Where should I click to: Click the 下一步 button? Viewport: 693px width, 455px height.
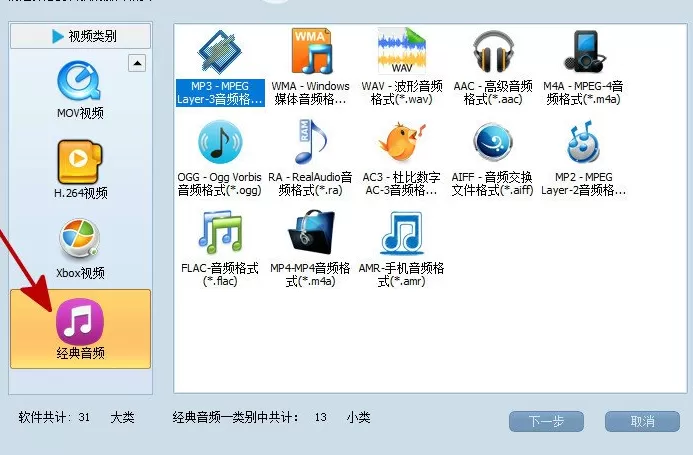click(546, 421)
